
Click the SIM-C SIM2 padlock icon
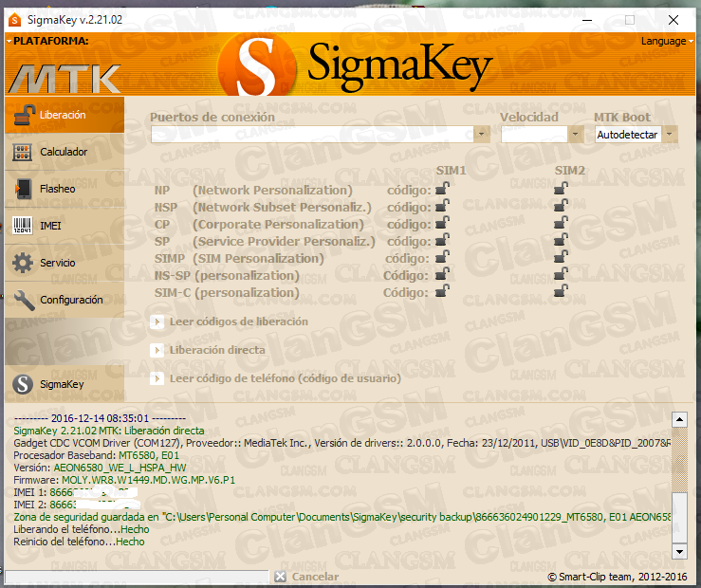tap(561, 291)
